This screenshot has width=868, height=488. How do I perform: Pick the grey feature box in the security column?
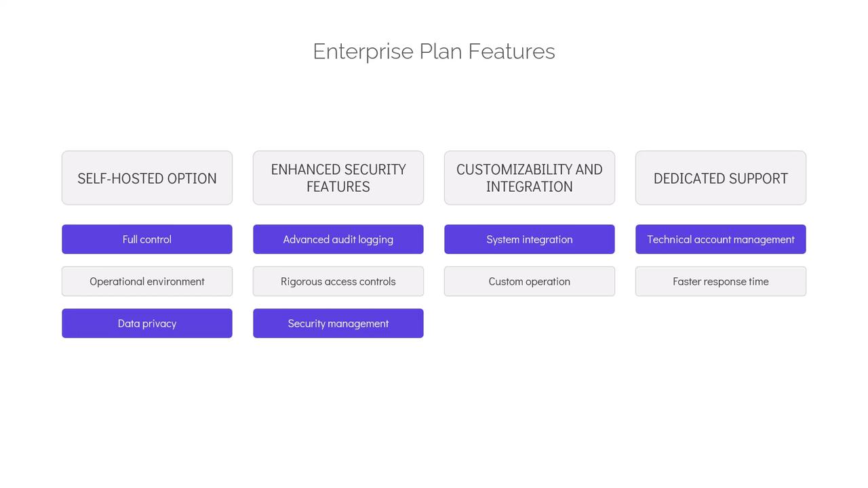pos(338,281)
